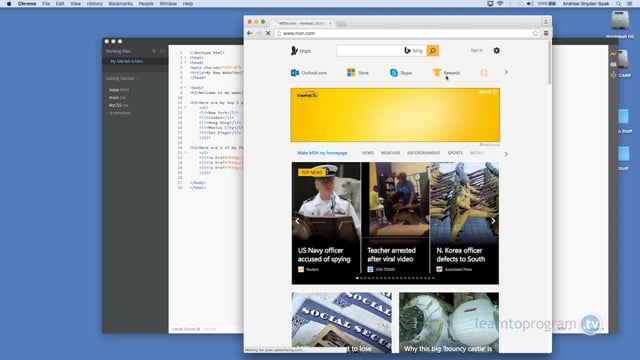Click the split view icon in Brackets sidebar
Screen dimensions: 640x360
(162, 51)
